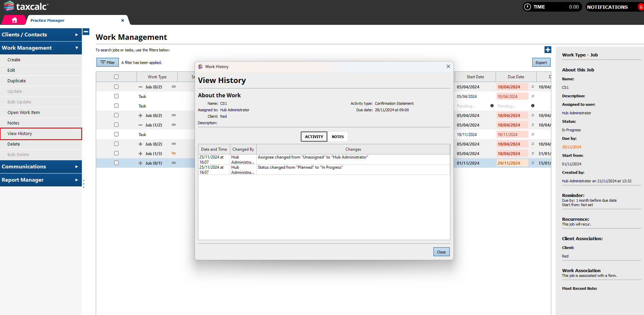
Task: Click the Export button
Action: pyautogui.click(x=541, y=62)
